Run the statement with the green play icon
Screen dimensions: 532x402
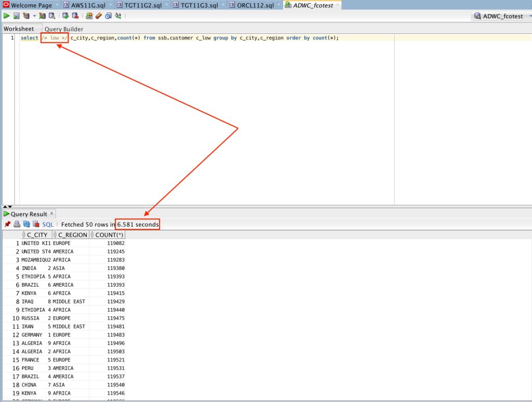7,16
